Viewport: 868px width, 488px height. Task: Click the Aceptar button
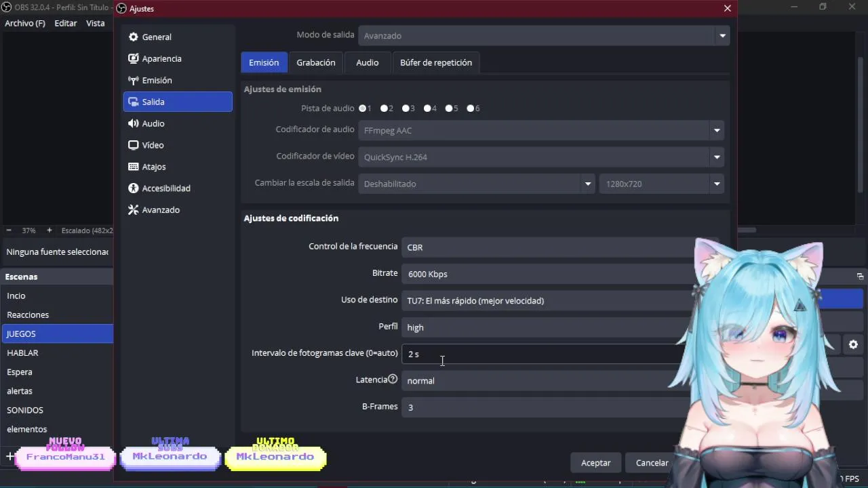pos(596,463)
